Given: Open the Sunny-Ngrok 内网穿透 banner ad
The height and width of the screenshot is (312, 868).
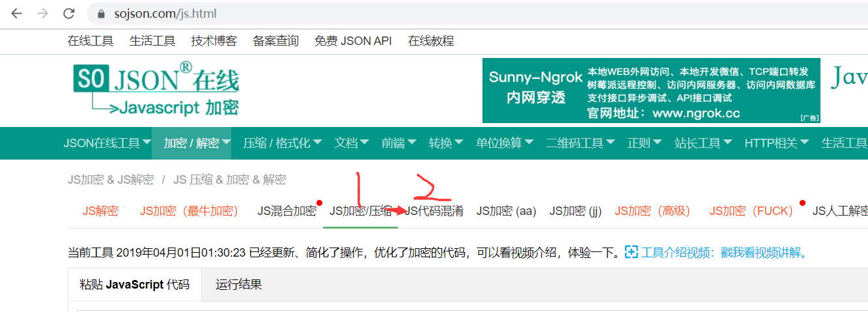Looking at the screenshot, I should [x=651, y=91].
